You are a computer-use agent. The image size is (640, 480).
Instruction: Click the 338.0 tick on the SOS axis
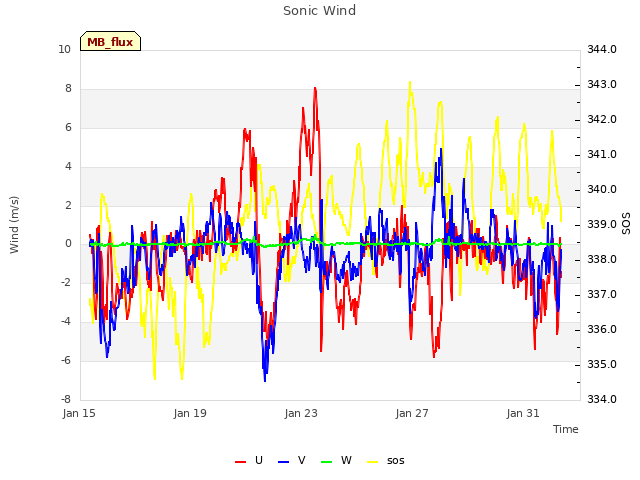602,260
